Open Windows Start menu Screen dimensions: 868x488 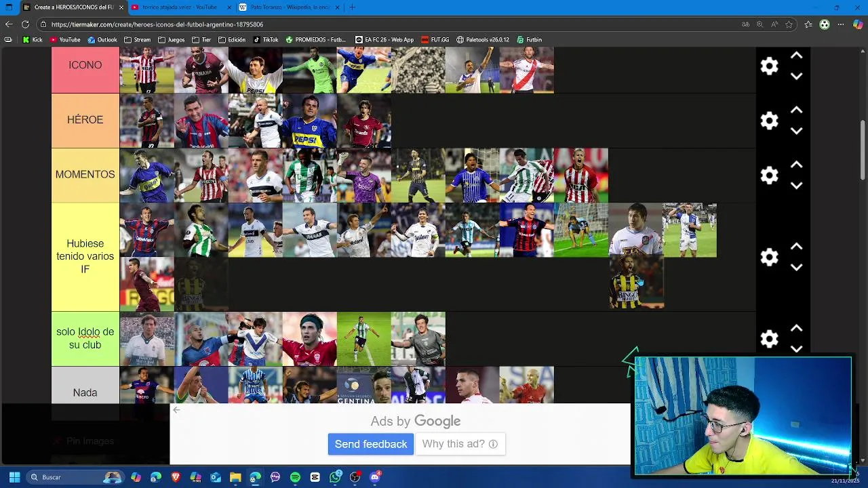(x=14, y=477)
